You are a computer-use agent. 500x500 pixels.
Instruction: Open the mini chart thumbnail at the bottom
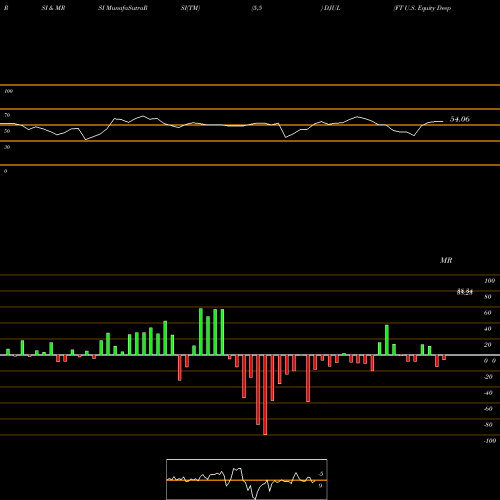point(247,479)
